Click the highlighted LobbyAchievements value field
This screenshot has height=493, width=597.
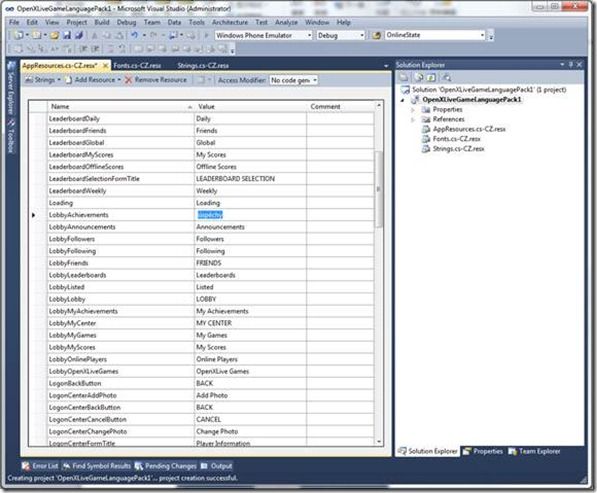click(210, 215)
